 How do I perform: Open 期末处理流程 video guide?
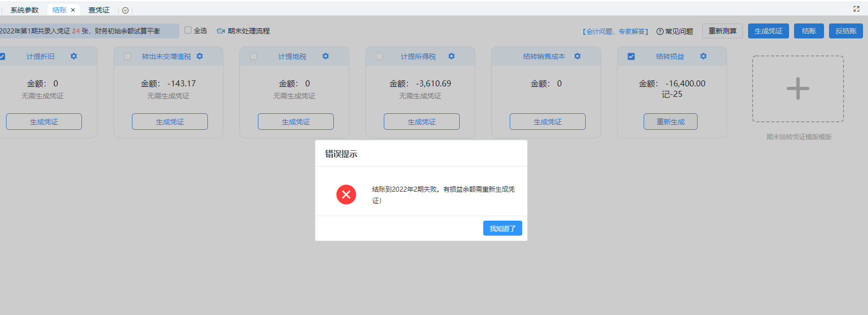click(x=243, y=31)
